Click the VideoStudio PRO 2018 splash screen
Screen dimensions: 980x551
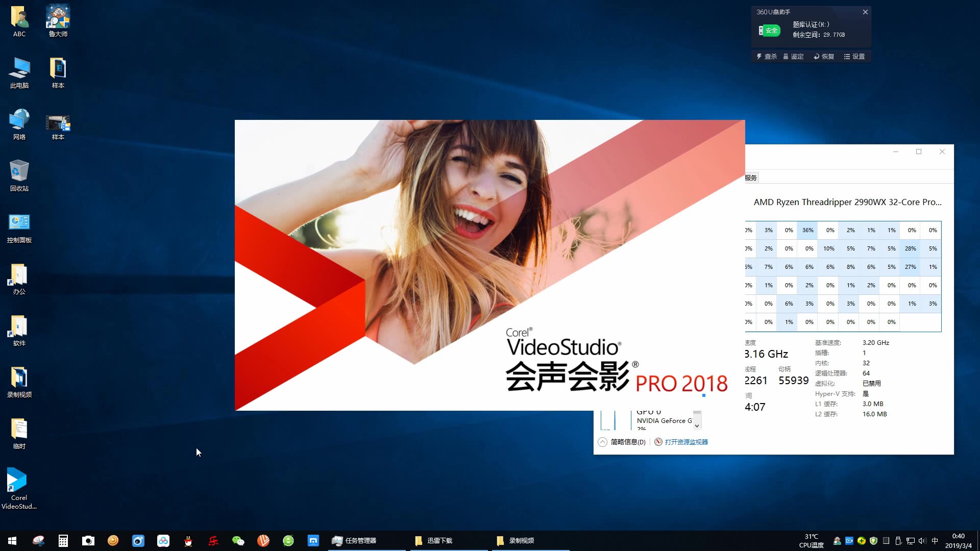click(x=490, y=265)
